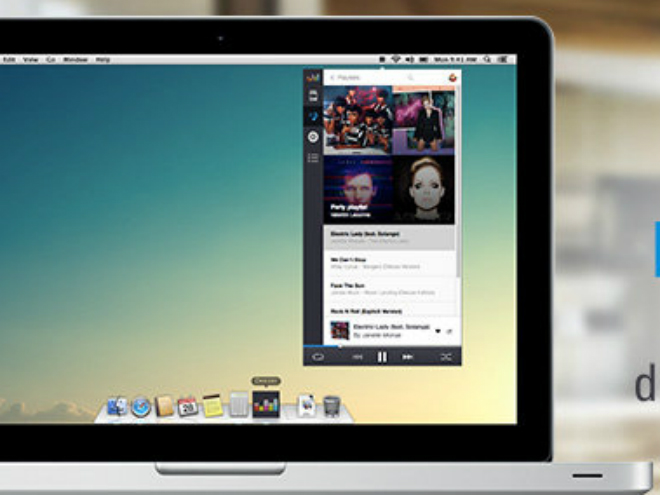Select the highlighted blue sidebar icon
Screen dimensions: 660x495
click(x=313, y=117)
